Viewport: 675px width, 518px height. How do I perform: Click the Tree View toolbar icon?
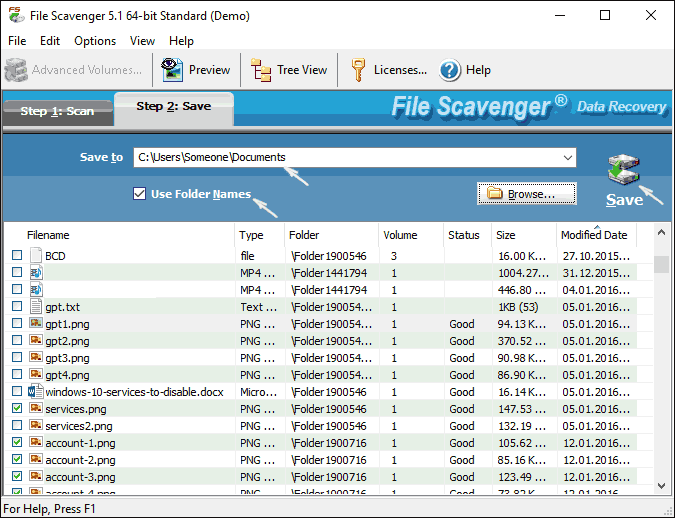point(261,70)
